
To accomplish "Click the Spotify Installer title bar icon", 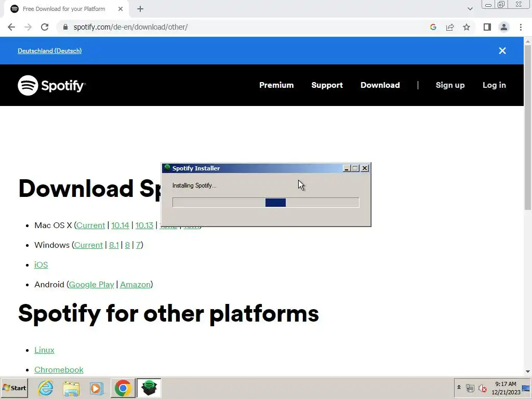I will (x=167, y=168).
